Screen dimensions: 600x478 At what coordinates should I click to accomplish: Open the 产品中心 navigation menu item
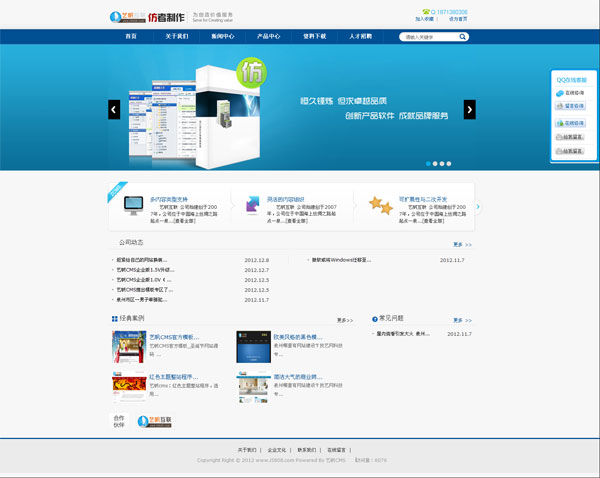tap(268, 36)
